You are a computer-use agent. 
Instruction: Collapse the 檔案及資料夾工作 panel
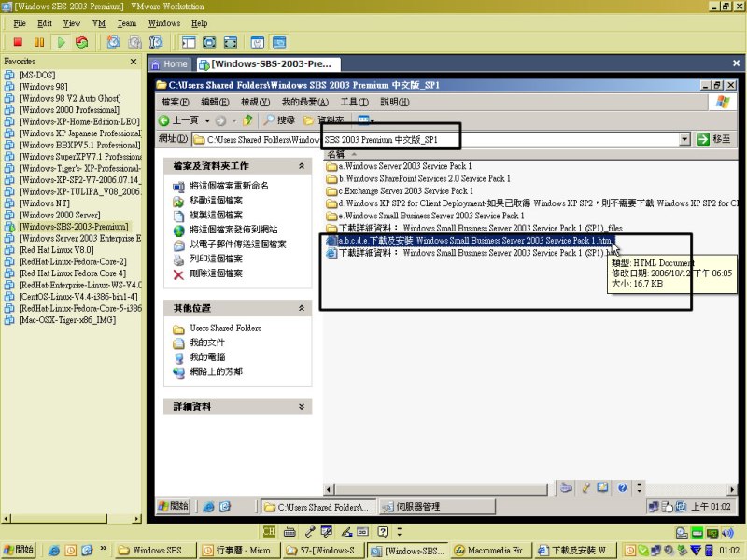point(302,166)
